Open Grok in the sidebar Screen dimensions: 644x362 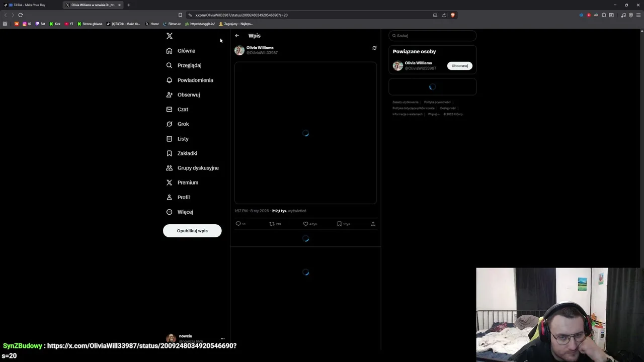pos(178,124)
